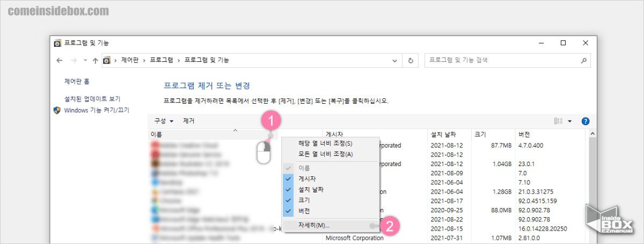This screenshot has width=644, height=244.
Task: Select the 2.81.0.0 version cell
Action: [x=529, y=238]
